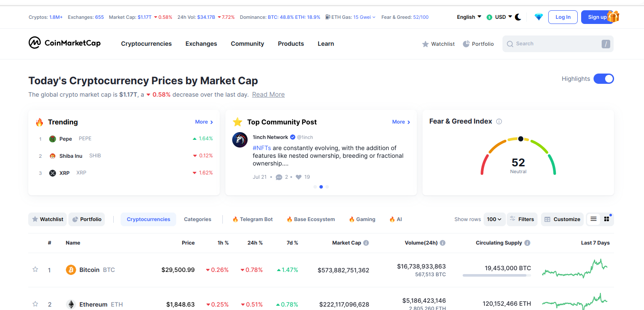Click the Log In button
644x310 pixels.
coord(563,17)
